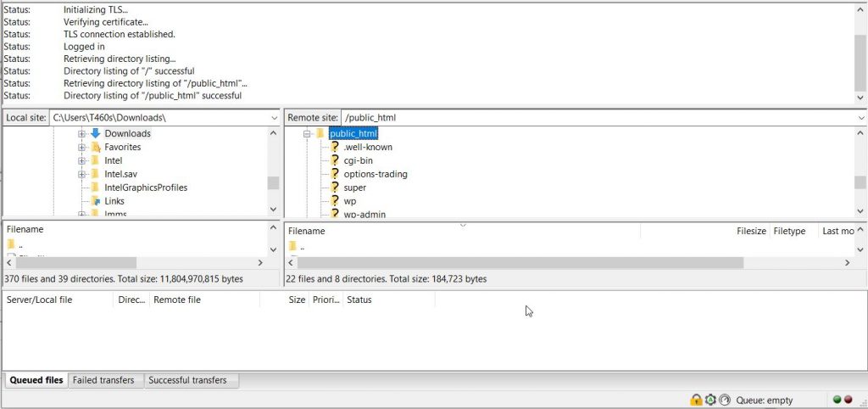868x409 pixels.
Task: Select the IntelGraphicsProfiles local folder
Action: point(146,188)
